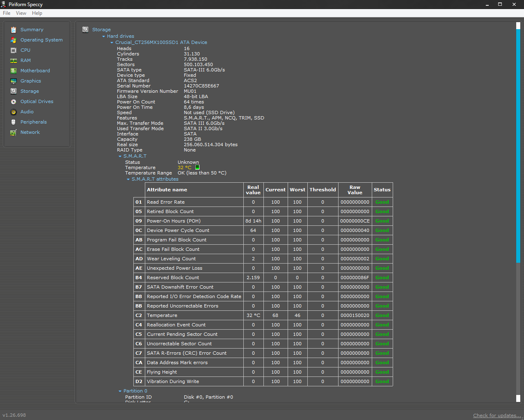Viewport: 524px width, 420px height.
Task: Click the Attribute name column header
Action: (x=194, y=190)
